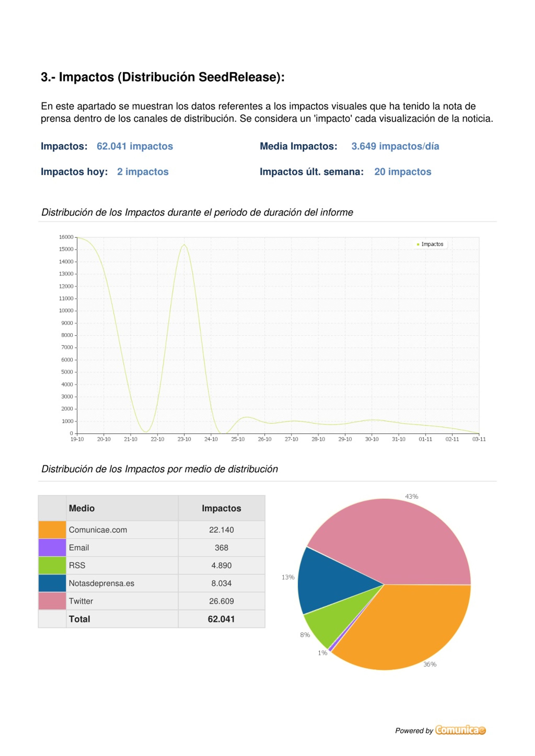
Task: Click the '26.609' table value
Action: (221, 601)
